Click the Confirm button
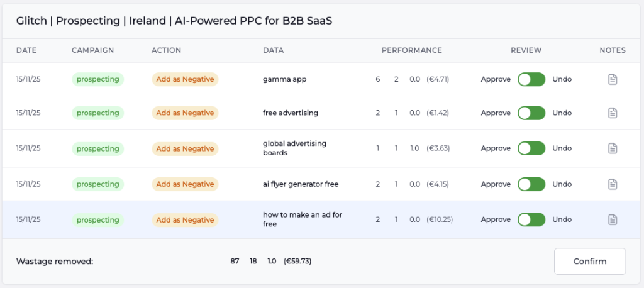The image size is (644, 288). [589, 262]
